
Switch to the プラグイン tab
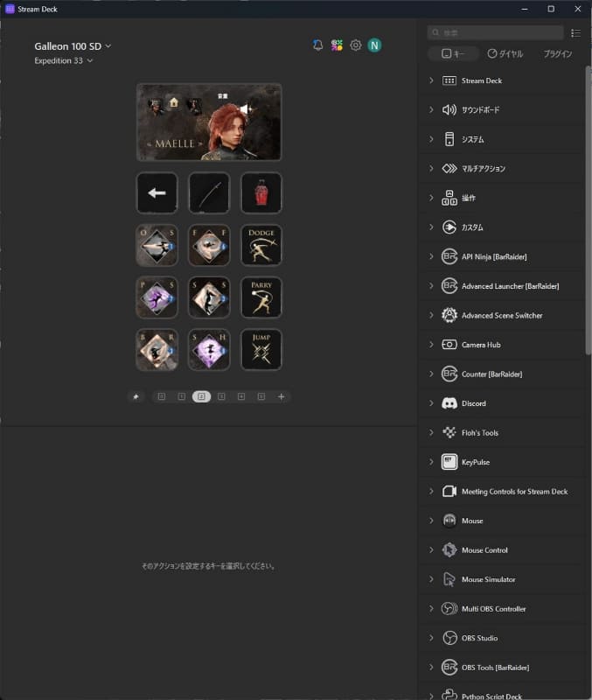(x=558, y=54)
